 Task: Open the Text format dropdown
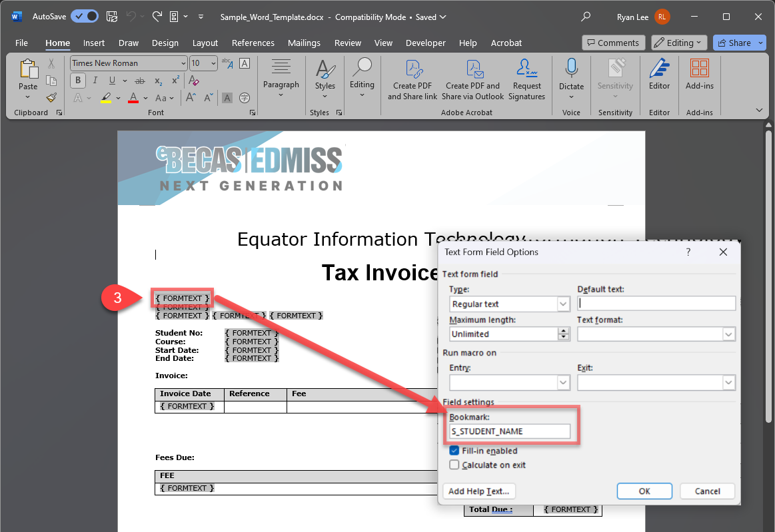pyautogui.click(x=728, y=334)
